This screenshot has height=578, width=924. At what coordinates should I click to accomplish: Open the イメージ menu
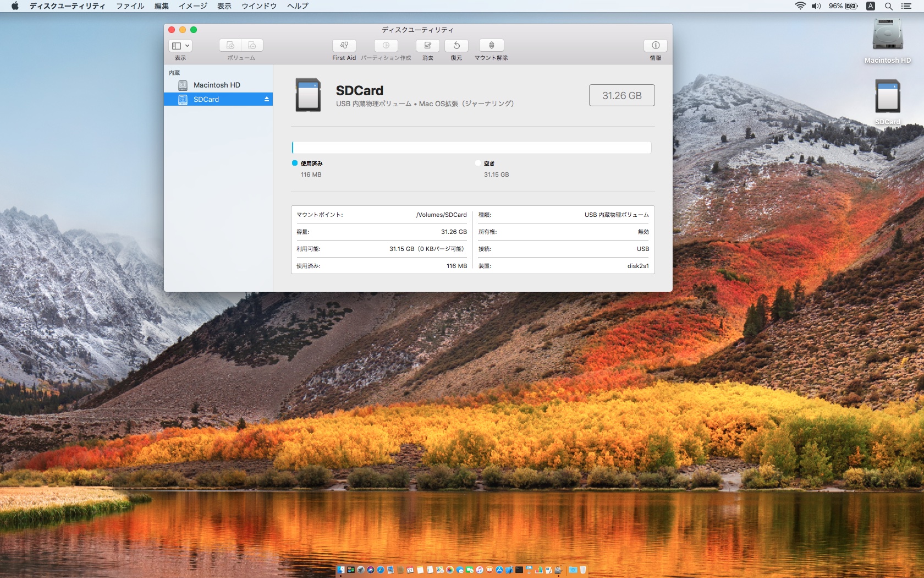click(x=193, y=6)
